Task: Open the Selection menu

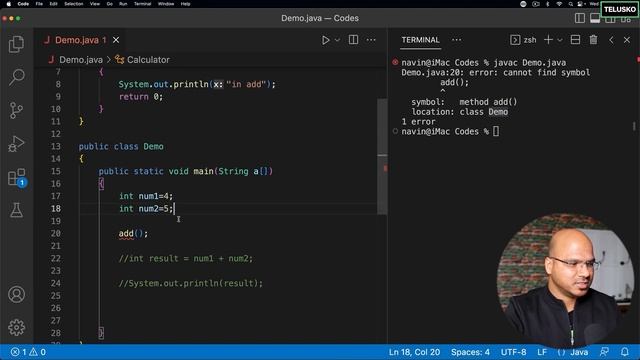Action: click(x=74, y=4)
